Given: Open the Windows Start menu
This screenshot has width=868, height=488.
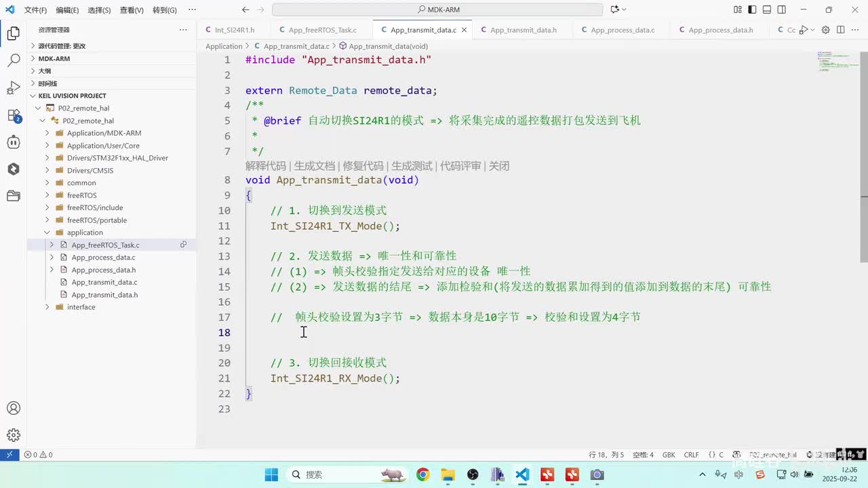Looking at the screenshot, I should tap(271, 474).
